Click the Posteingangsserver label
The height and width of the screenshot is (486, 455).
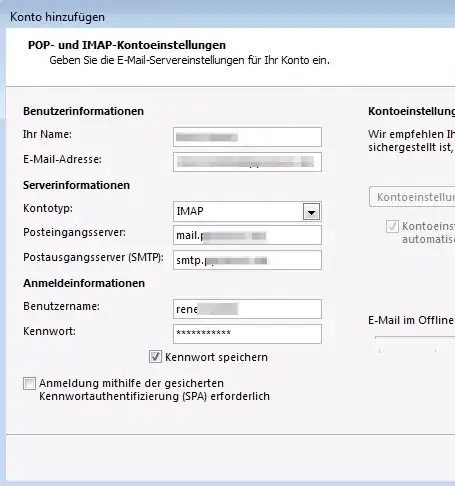[x=74, y=232]
